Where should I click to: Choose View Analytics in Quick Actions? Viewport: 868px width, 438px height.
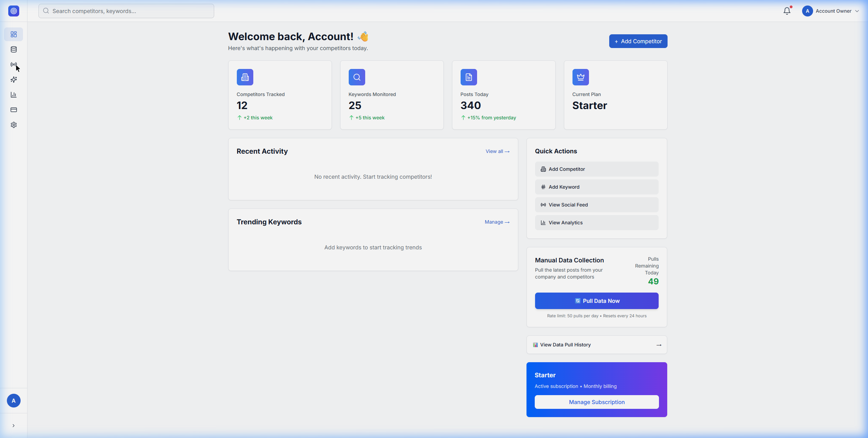(597, 223)
